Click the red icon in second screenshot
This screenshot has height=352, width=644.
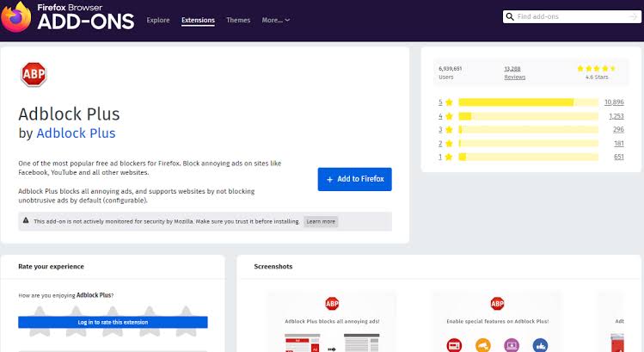tap(454, 345)
